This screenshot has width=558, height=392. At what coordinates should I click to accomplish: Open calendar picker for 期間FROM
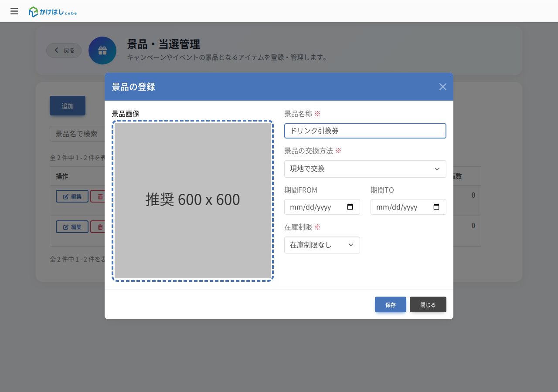(x=350, y=207)
